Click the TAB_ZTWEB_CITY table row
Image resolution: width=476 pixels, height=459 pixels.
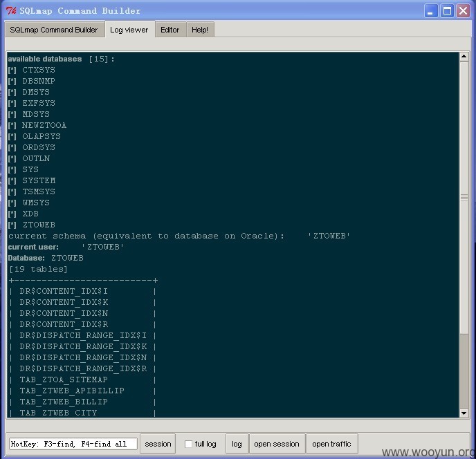[x=82, y=413]
